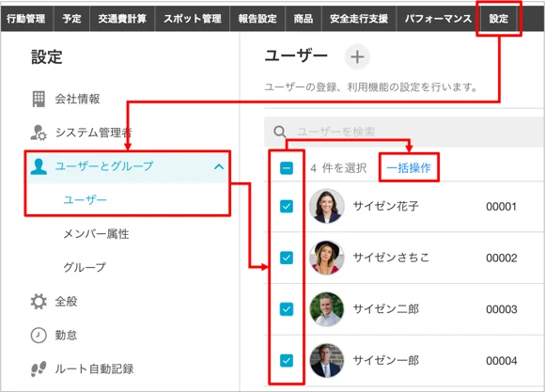The width and height of the screenshot is (545, 392).
Task: Uncheck the サイゼンさちこ checkbox
Action: click(287, 258)
